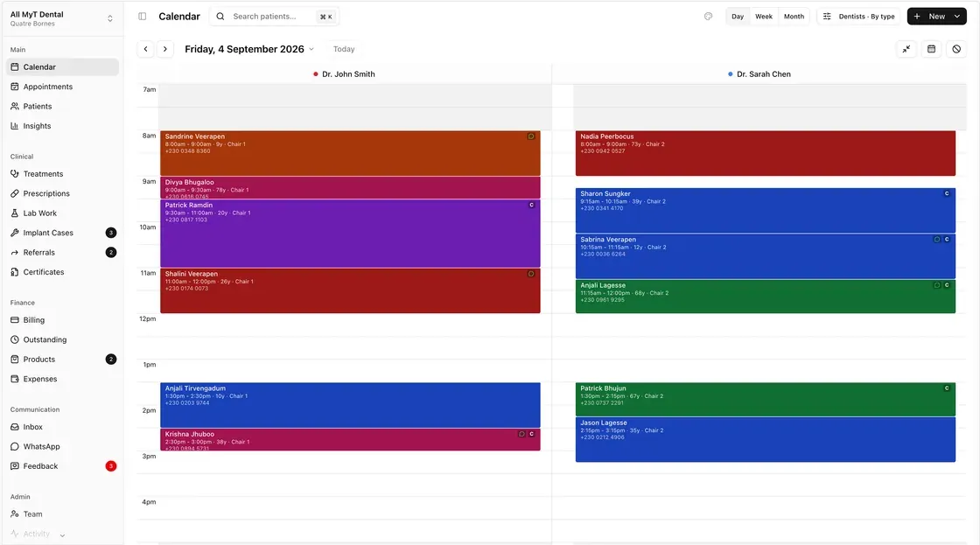The image size is (980, 545).
Task: Click the circle icon on Anjali Lagesse appointment
Action: tap(937, 285)
